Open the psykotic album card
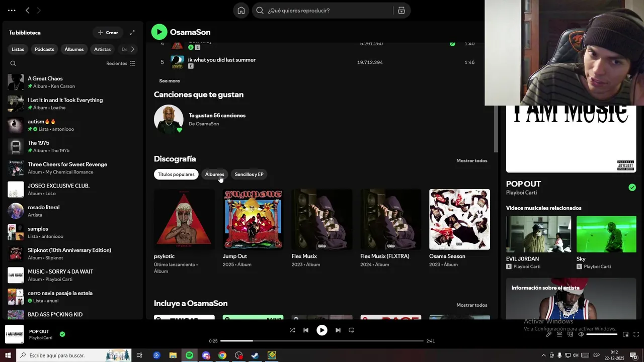644x362 pixels. coord(184,232)
